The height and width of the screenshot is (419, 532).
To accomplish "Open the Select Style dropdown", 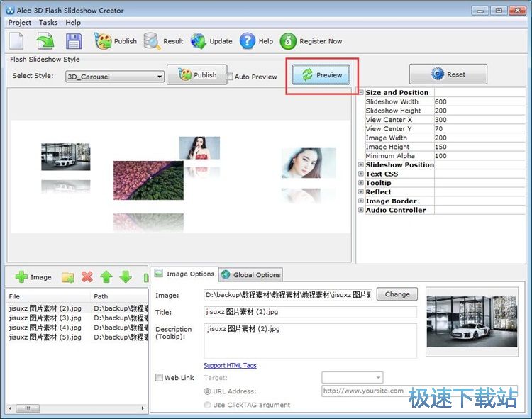I will coord(115,77).
